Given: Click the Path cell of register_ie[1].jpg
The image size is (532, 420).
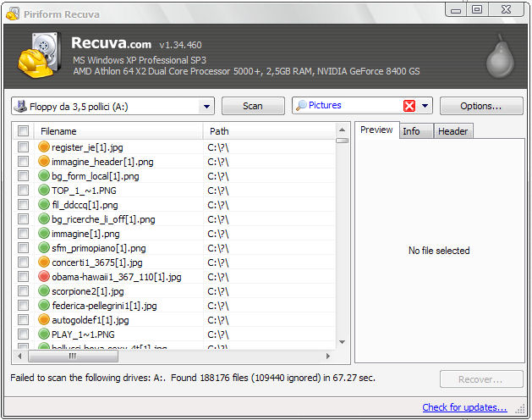Looking at the screenshot, I should 269,147.
